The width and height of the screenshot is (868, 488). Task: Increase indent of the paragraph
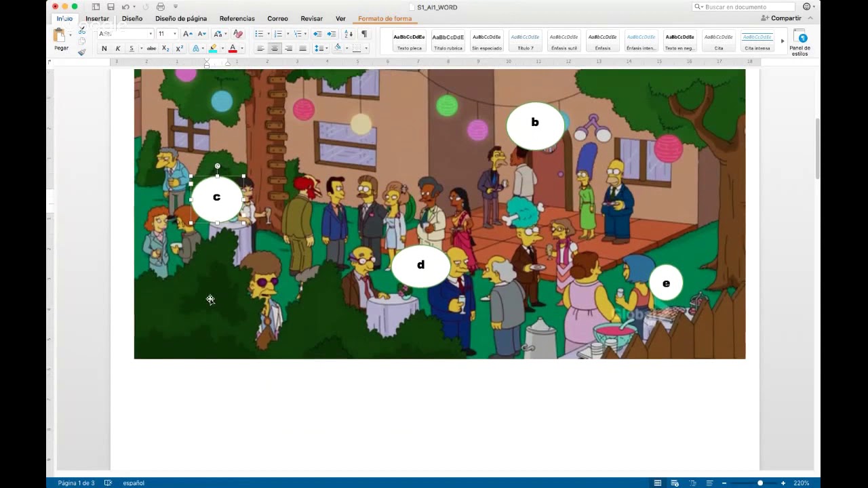click(331, 34)
